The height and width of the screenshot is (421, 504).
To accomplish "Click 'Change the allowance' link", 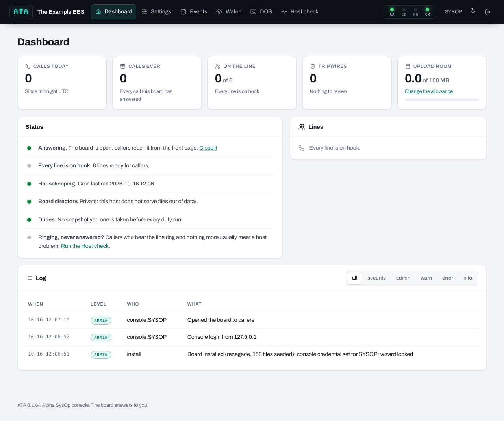I will coord(429,91).
